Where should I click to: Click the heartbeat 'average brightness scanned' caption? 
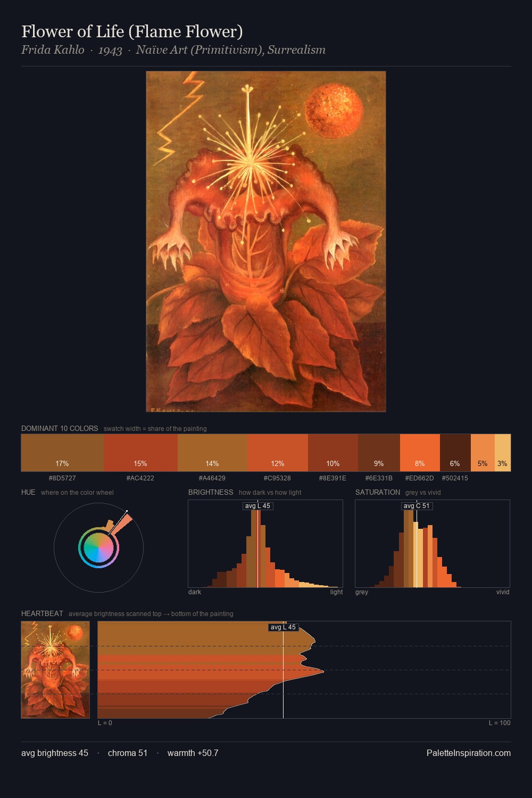pyautogui.click(x=151, y=614)
